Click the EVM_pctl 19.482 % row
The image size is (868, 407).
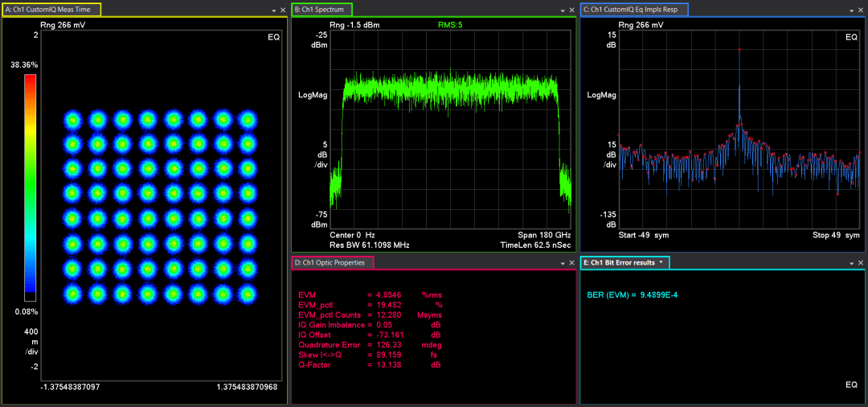pyautogui.click(x=371, y=305)
